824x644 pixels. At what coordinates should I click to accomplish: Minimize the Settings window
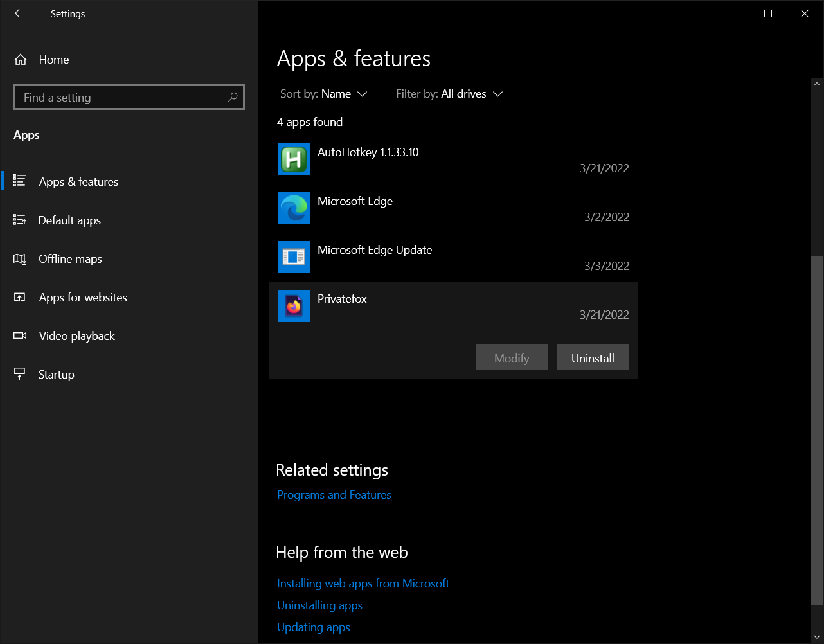point(731,13)
